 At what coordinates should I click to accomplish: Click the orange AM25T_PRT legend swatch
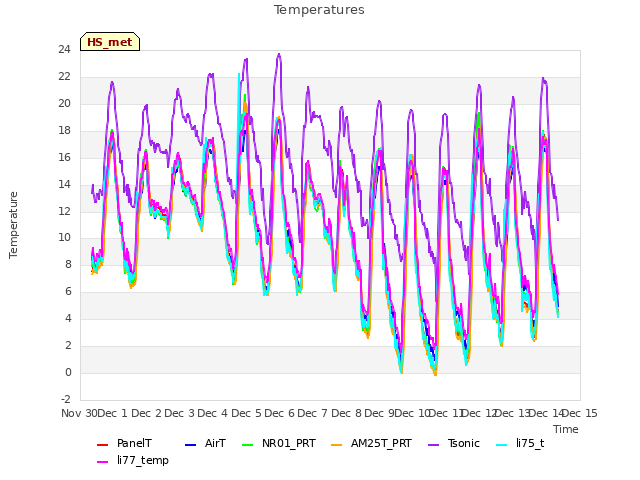tap(337, 444)
